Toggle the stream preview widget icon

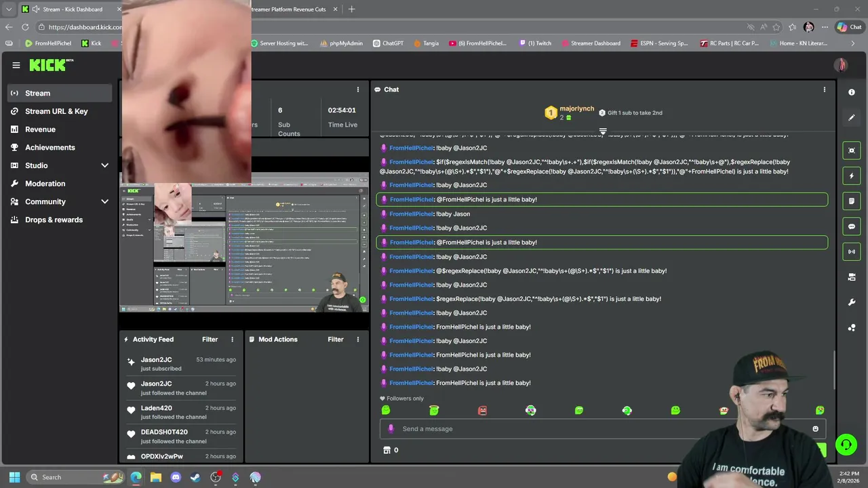[852, 150]
